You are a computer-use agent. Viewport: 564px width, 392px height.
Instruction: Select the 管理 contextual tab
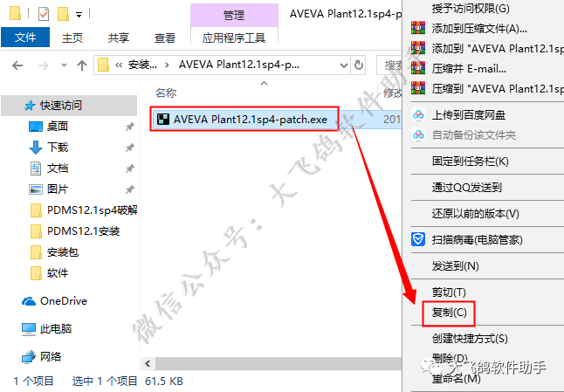tap(234, 15)
